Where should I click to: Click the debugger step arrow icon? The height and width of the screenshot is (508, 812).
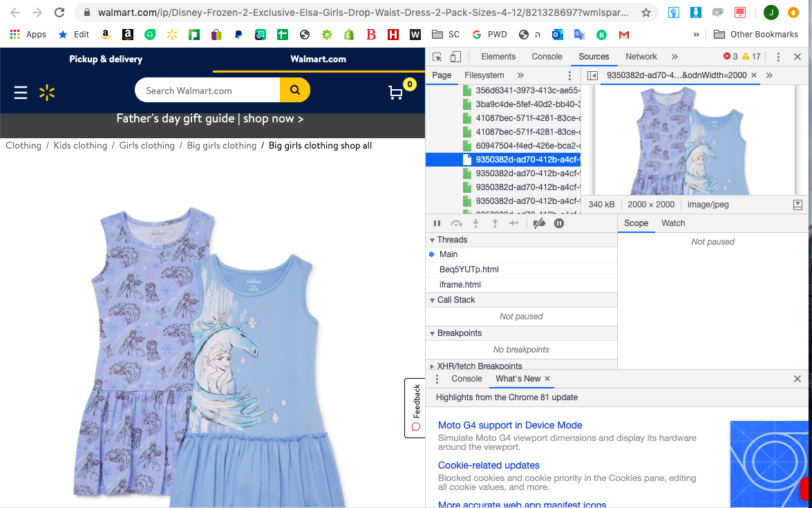pos(513,223)
